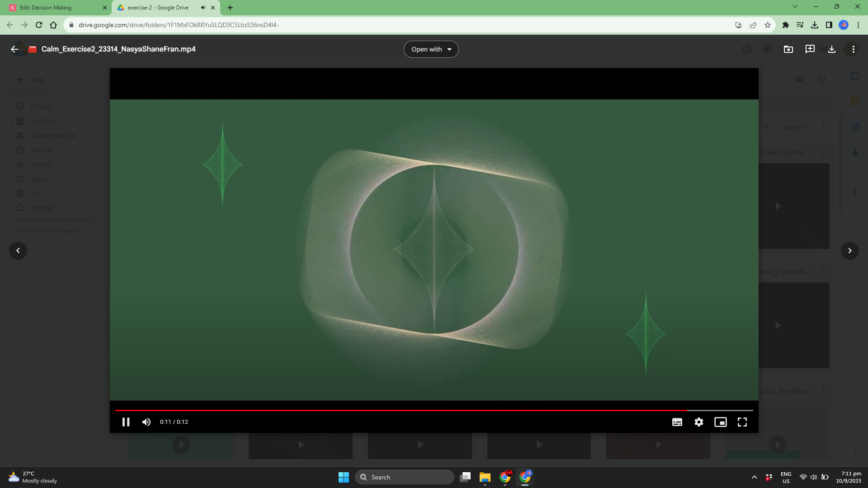Add shortcut to Drive icon
Image resolution: width=868 pixels, height=488 pixels.
coord(788,49)
